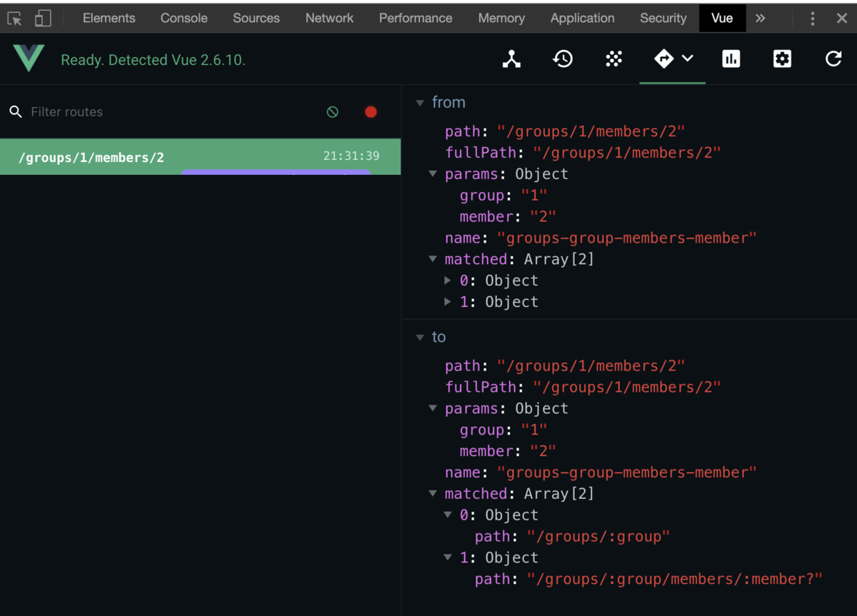Collapse params Object under to
Viewport: 857px width, 616px height.
point(433,408)
